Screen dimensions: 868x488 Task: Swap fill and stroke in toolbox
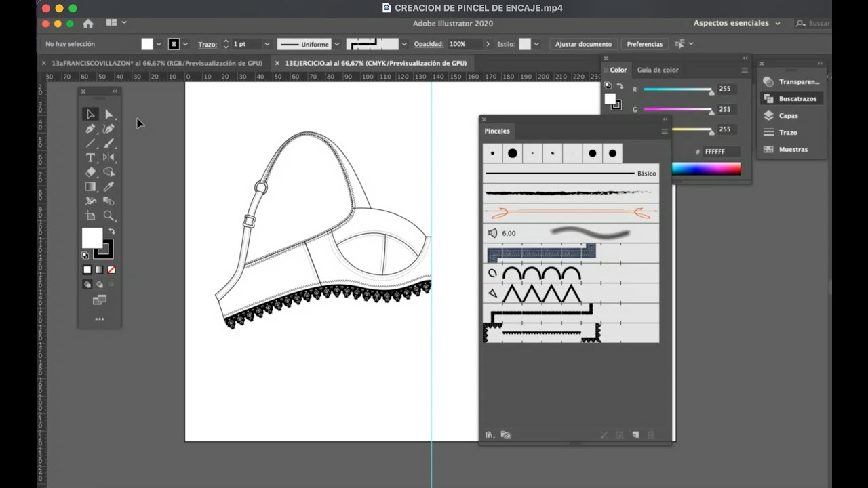point(112,231)
